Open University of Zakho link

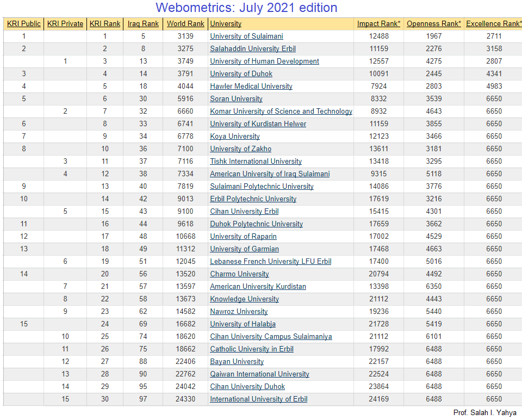point(241,149)
